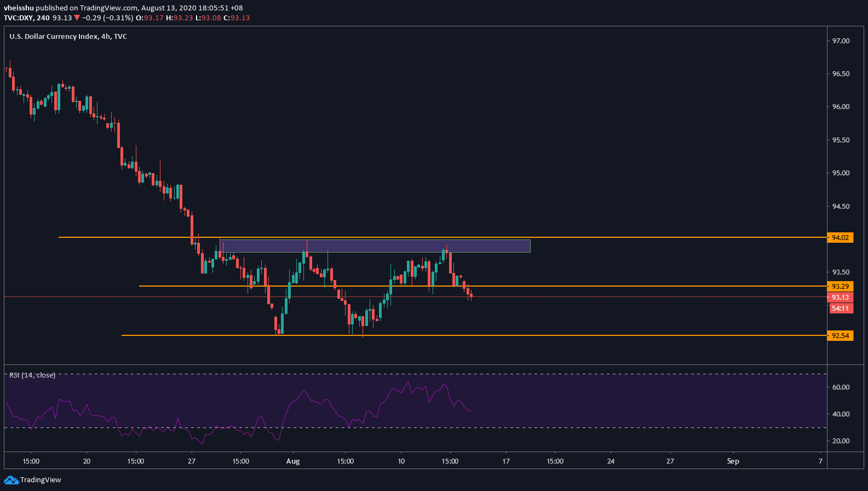This screenshot has width=868, height=491.
Task: Click the RSI 60.00 axis value
Action: (x=841, y=387)
